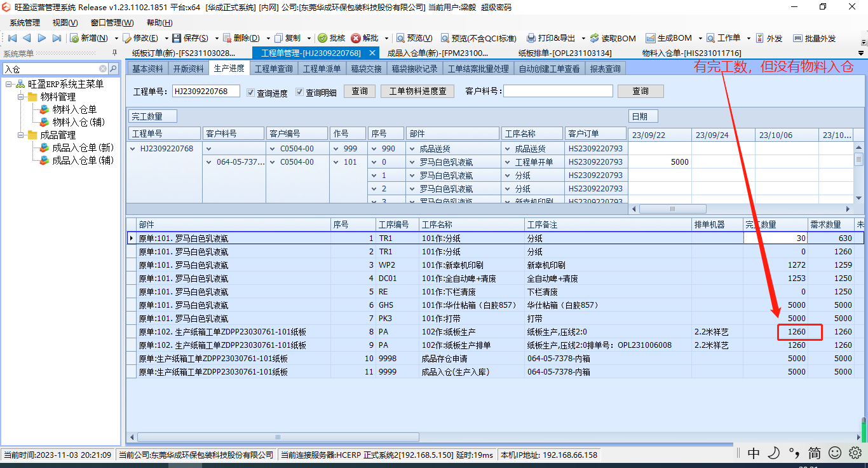The image size is (868, 468).
Task: Click the bottom grid horizontal scrollbar thumb
Action: pos(278,437)
